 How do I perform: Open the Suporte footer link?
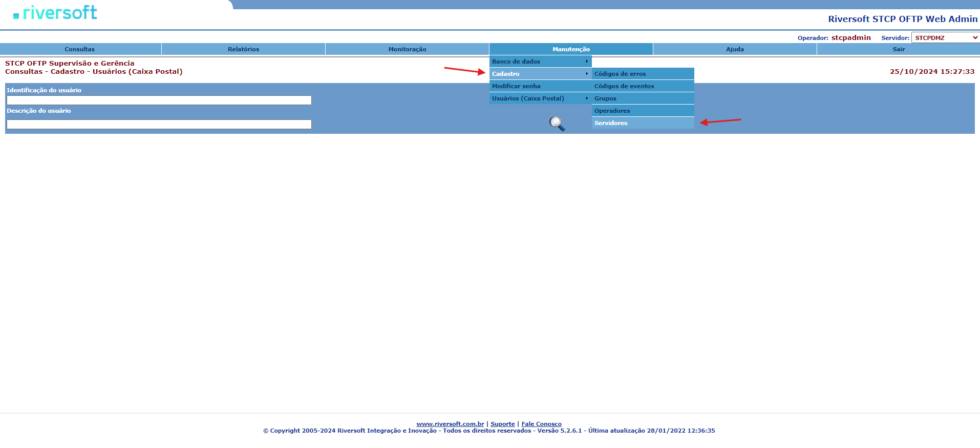coord(503,424)
